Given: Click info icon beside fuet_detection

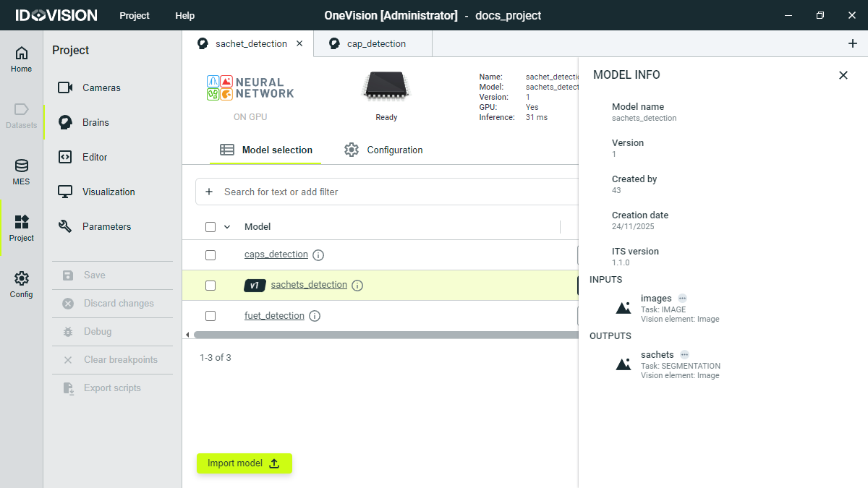Looking at the screenshot, I should pos(315,316).
